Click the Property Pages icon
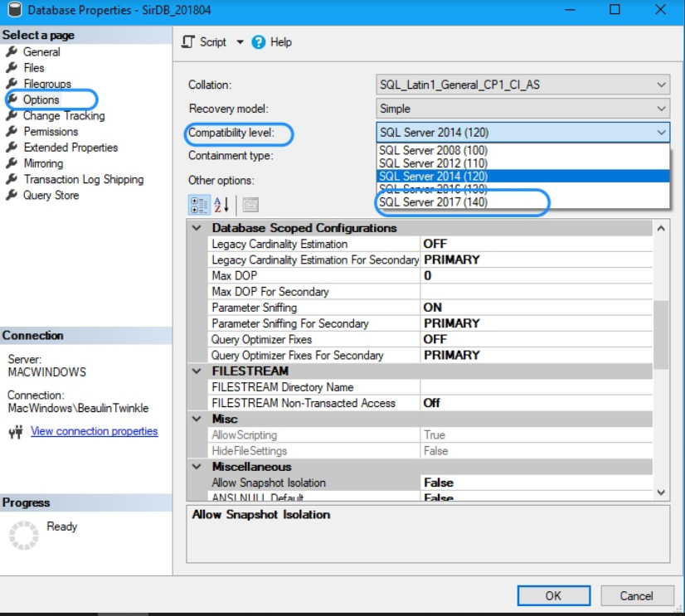685x616 pixels. point(250,205)
